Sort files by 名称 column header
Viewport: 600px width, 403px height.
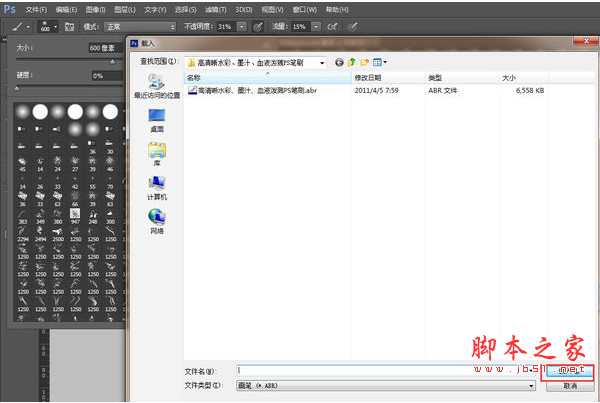(268, 78)
